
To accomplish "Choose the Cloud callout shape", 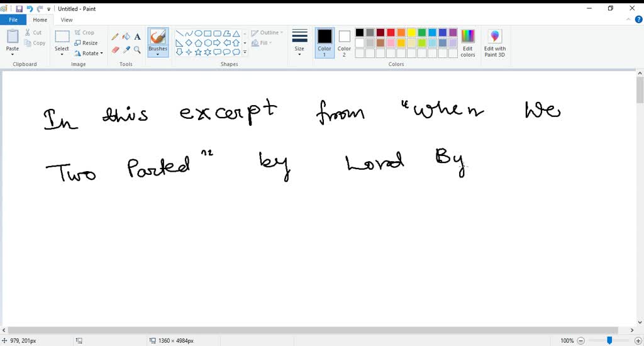I will coord(236,52).
